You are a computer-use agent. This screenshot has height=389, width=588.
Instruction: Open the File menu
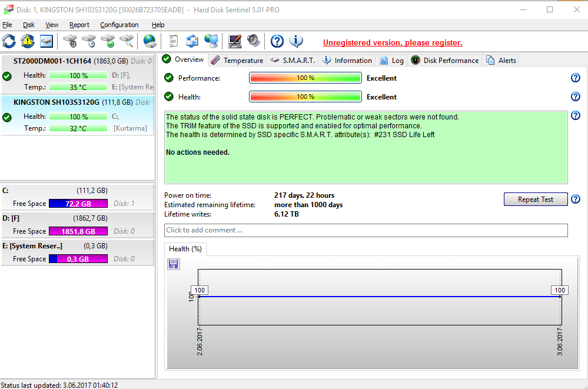coord(7,25)
